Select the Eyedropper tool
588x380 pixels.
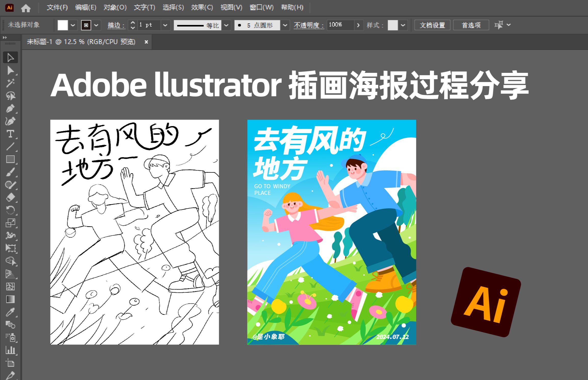[10, 312]
